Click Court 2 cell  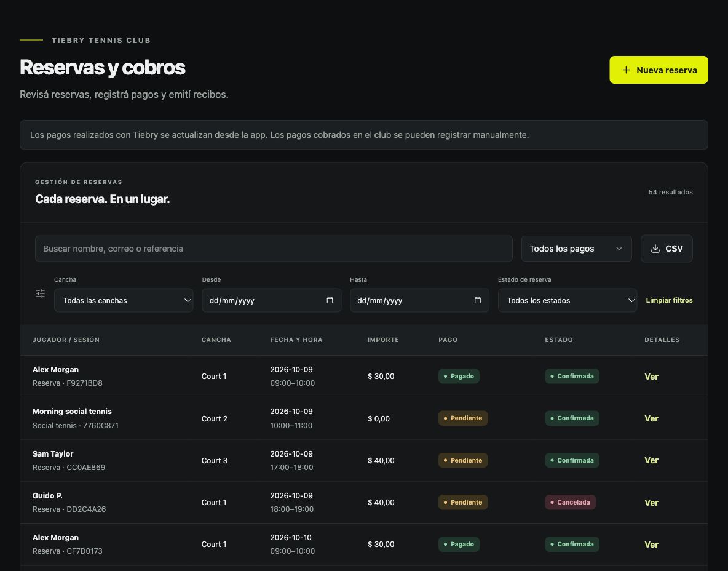click(x=215, y=418)
